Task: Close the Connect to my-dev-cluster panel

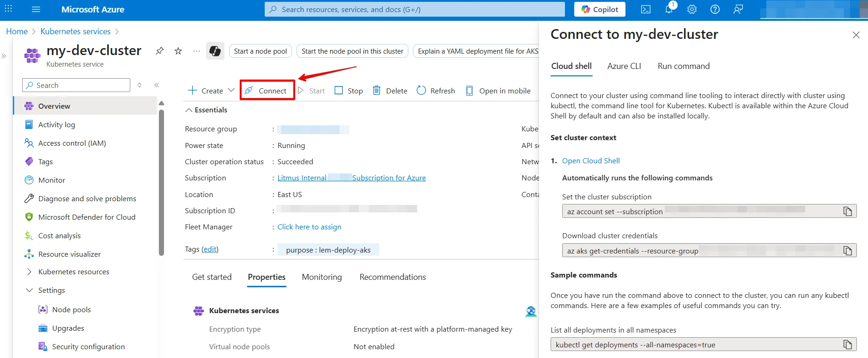Action: pyautogui.click(x=856, y=35)
